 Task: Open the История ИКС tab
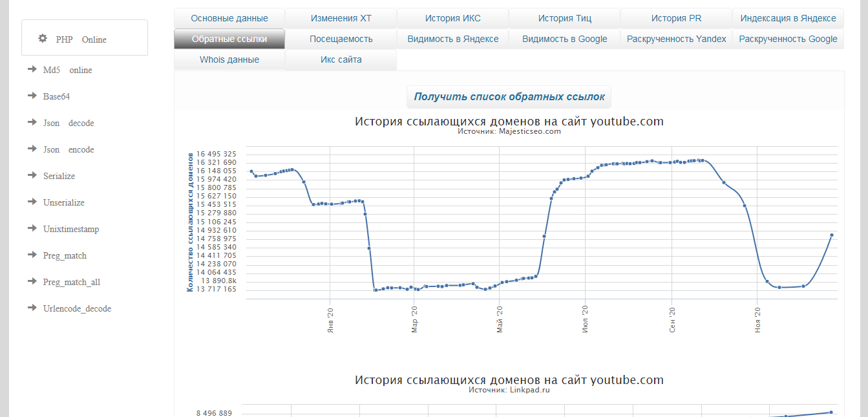pos(453,18)
